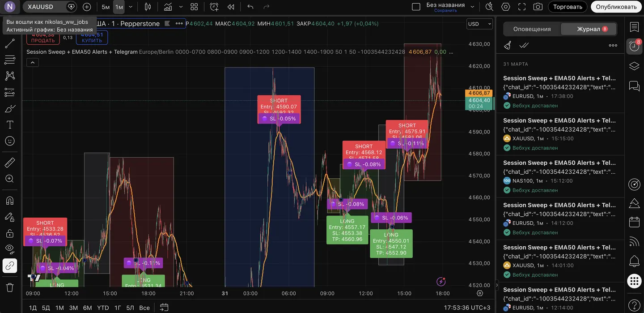Select the trend line drawing tool
The width and height of the screenshot is (644, 313).
(x=9, y=44)
